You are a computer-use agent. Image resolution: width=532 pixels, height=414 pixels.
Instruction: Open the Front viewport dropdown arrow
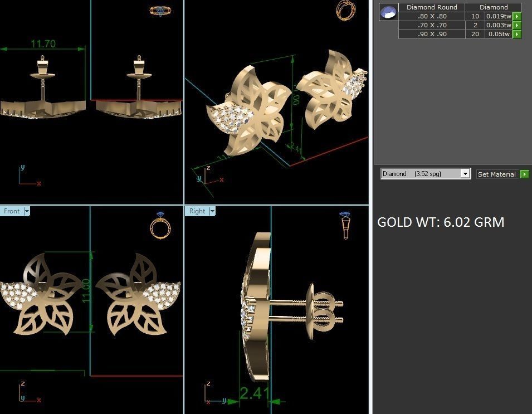[x=27, y=211]
